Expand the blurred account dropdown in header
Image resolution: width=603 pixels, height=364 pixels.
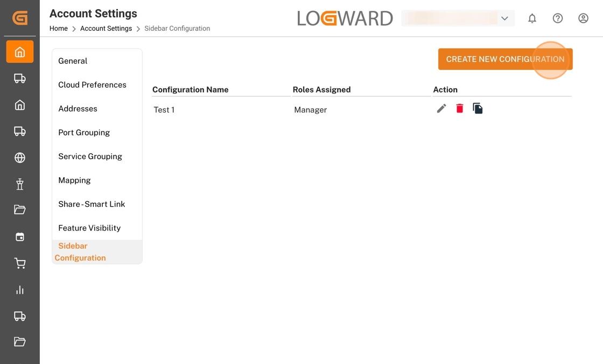click(458, 18)
